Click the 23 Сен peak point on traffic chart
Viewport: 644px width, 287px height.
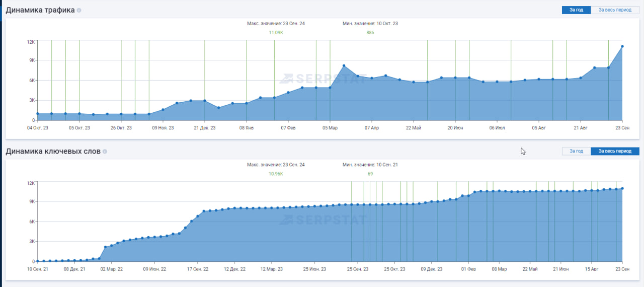pyautogui.click(x=622, y=46)
